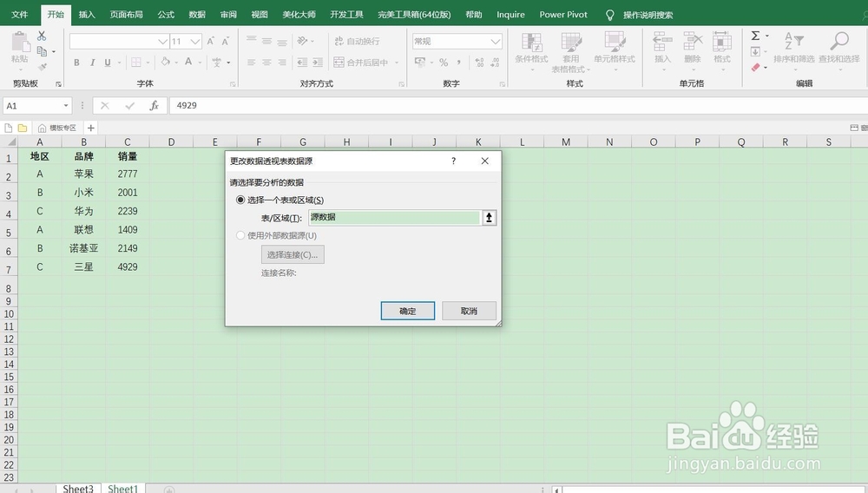Screen dimensions: 868x493
Task: Select 'use external data source' radio option
Action: [x=240, y=235]
